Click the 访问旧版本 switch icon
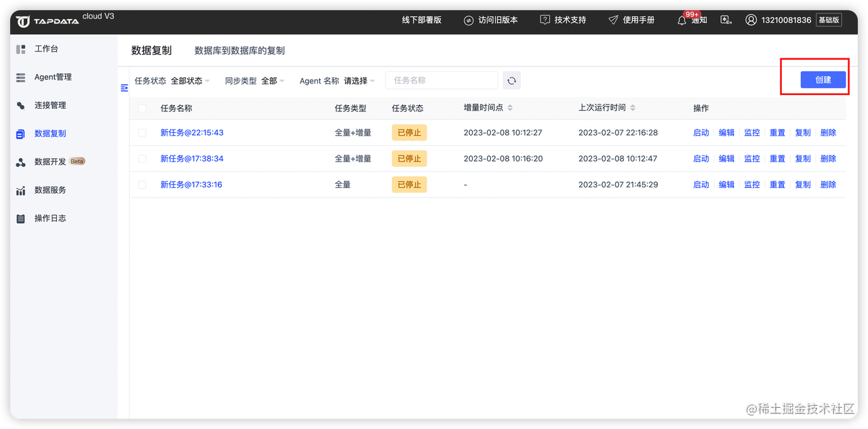The image size is (868, 429). [469, 20]
